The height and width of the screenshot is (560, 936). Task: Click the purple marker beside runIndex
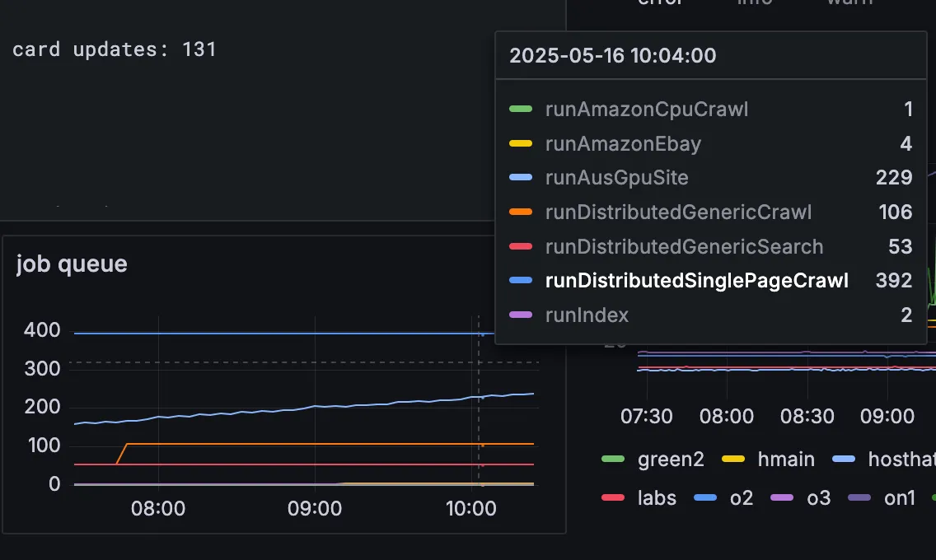point(521,315)
